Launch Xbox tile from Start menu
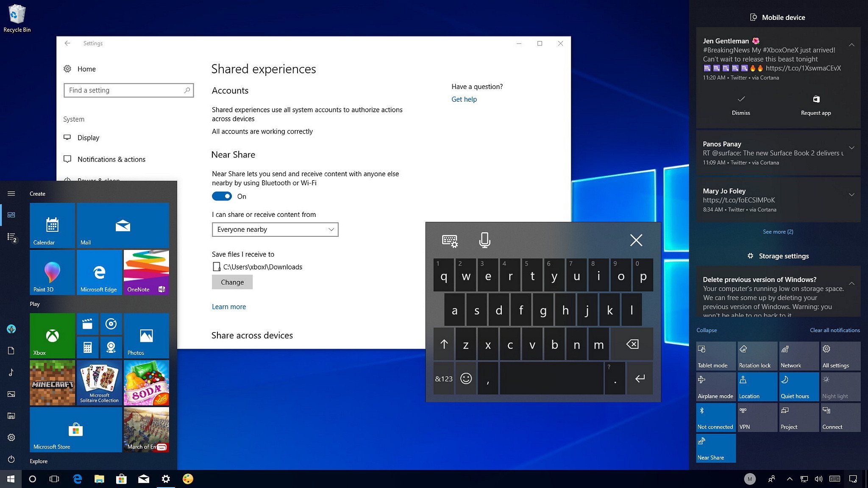This screenshot has width=868, height=488. click(52, 336)
